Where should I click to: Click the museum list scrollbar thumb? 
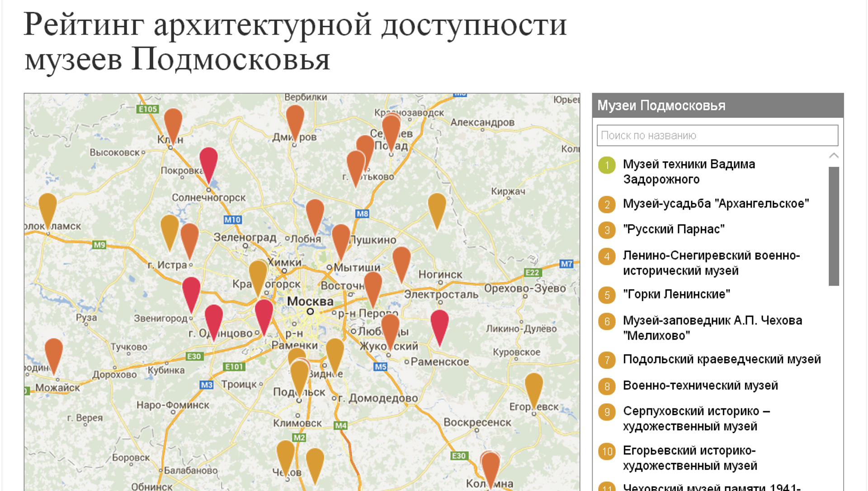(x=834, y=226)
